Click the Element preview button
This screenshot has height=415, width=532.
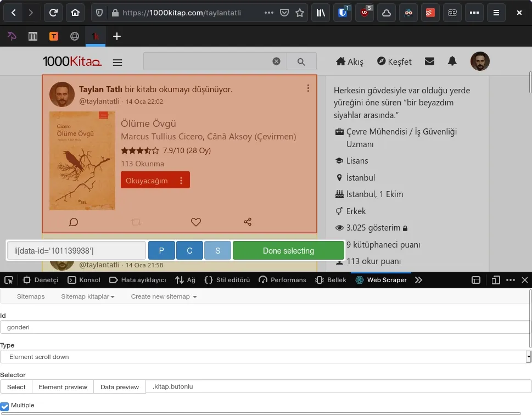coord(63,387)
